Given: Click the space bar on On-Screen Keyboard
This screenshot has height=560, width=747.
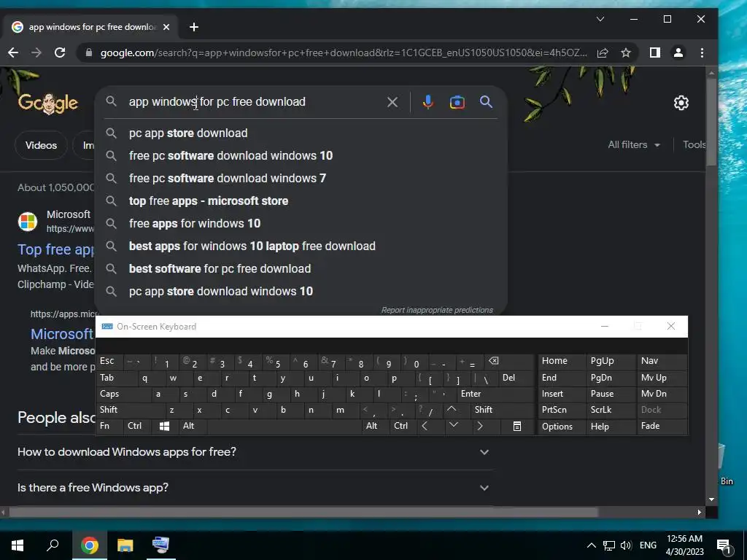Looking at the screenshot, I should click(x=284, y=426).
